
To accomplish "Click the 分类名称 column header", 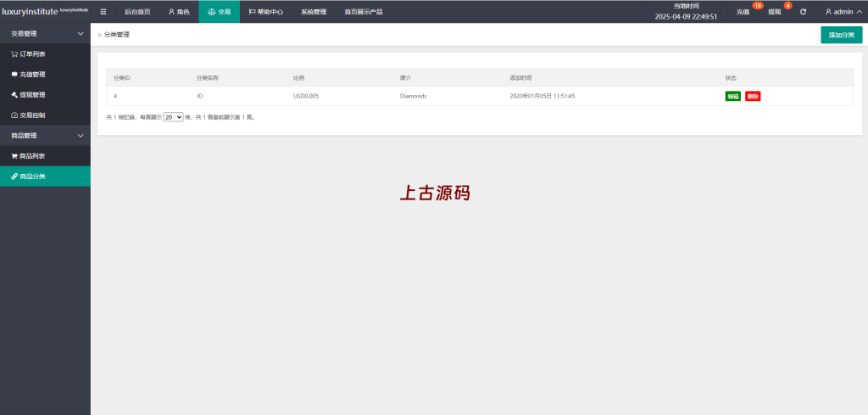I will tap(208, 77).
